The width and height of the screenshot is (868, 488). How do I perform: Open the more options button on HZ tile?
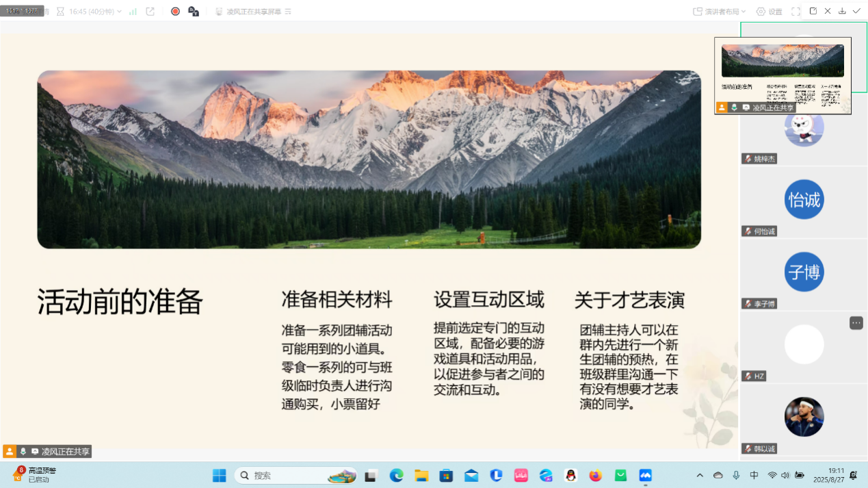tap(856, 323)
